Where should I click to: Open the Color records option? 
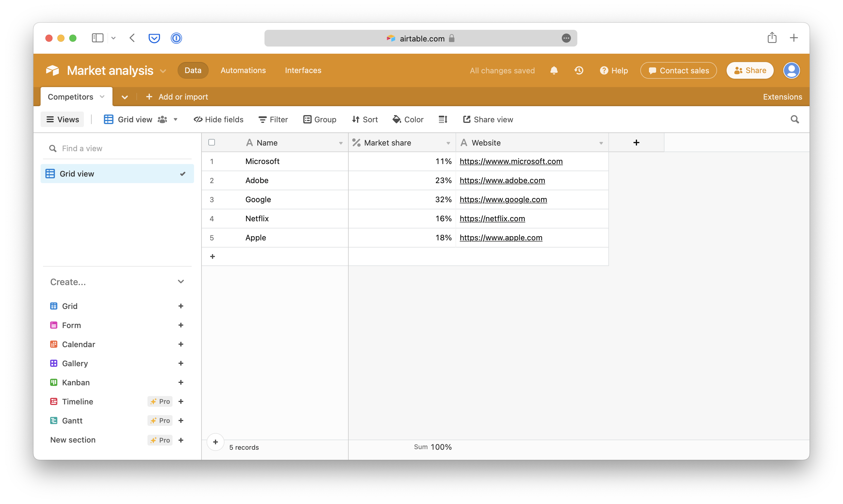(408, 119)
